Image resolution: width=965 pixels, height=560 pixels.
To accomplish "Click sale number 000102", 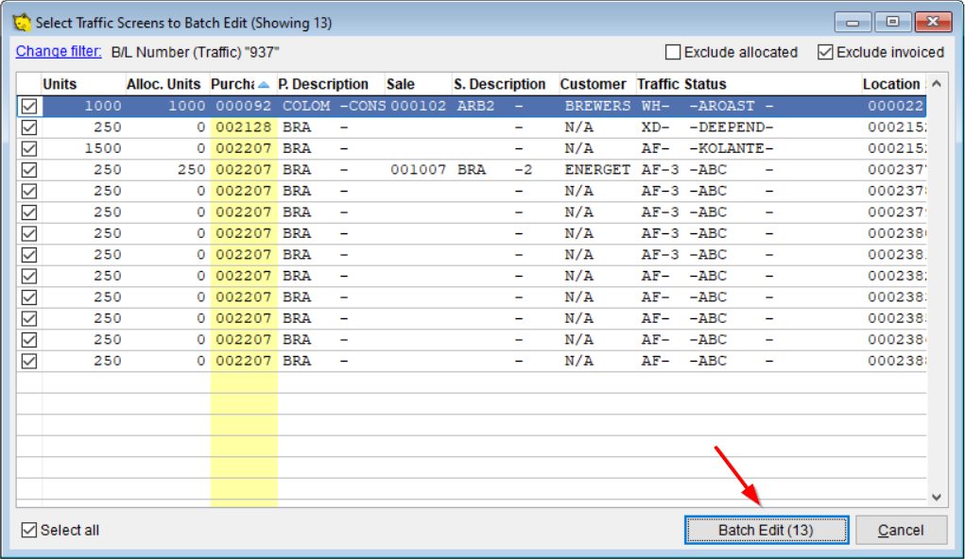I will tap(419, 107).
